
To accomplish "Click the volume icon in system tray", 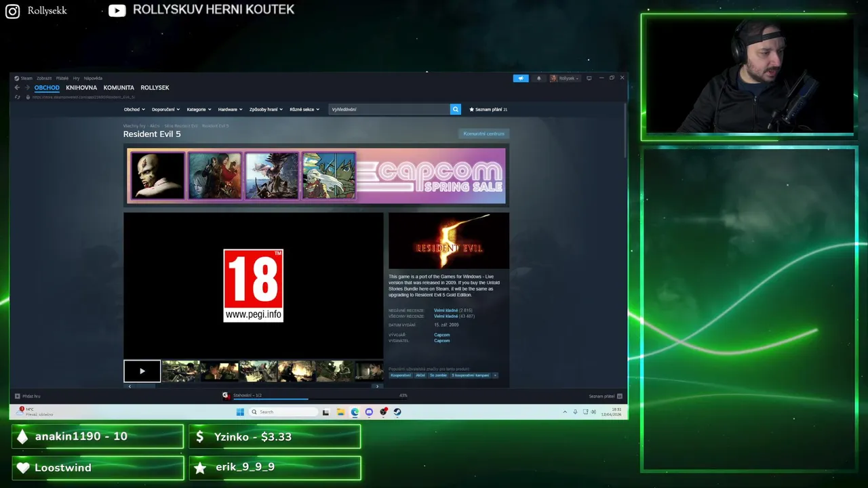I will pyautogui.click(x=593, y=411).
